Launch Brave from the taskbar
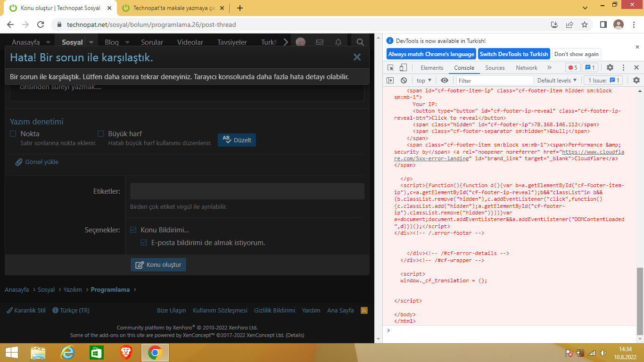This screenshot has width=644, height=362. click(x=125, y=353)
